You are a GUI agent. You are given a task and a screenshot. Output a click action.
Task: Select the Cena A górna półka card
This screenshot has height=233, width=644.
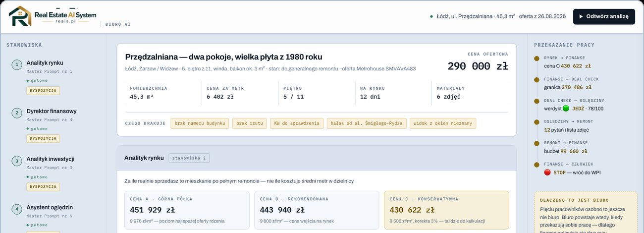point(187,210)
